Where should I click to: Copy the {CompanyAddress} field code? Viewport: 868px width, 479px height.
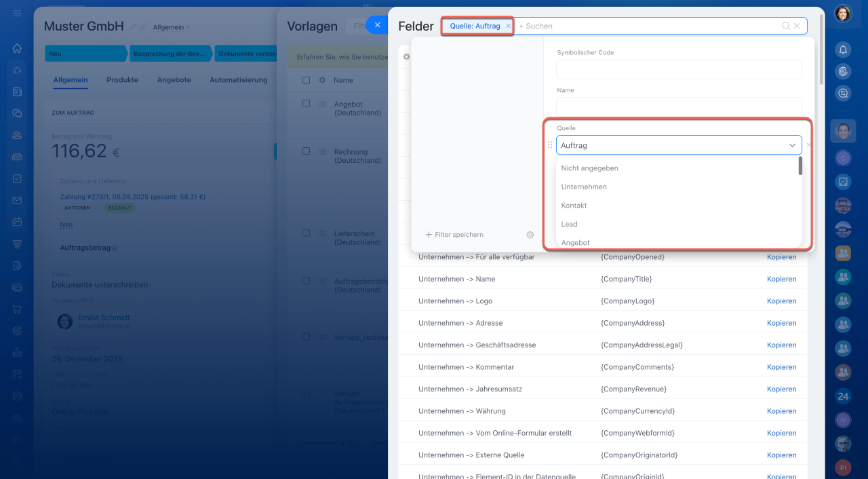tap(781, 323)
